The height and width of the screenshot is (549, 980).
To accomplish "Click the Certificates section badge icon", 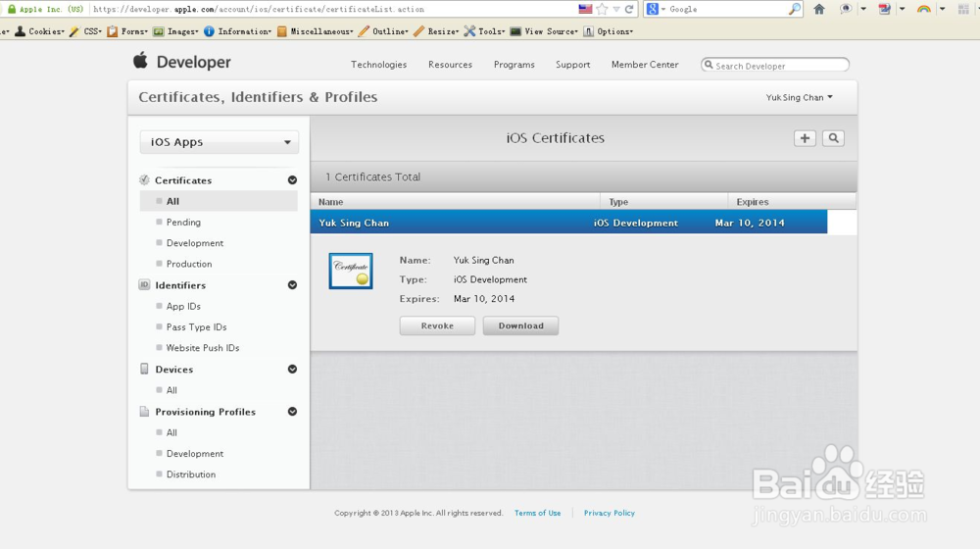I will [x=144, y=180].
